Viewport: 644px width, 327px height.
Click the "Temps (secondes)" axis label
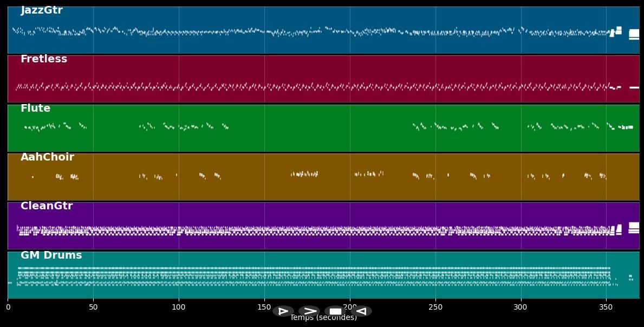[x=323, y=318]
